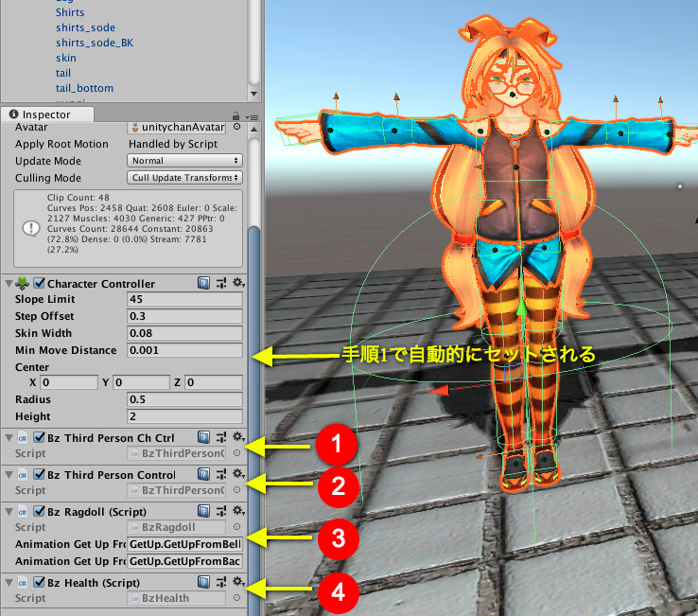Image resolution: width=698 pixels, height=616 pixels.
Task: Click the Character Controller component icon
Action: point(23,283)
